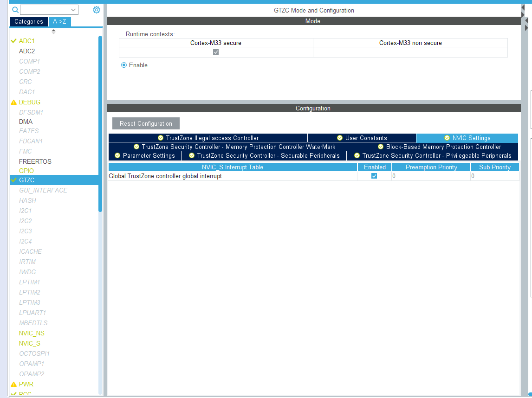Uncheck the Global TrustZone interrupt Enabled checkbox

click(374, 176)
